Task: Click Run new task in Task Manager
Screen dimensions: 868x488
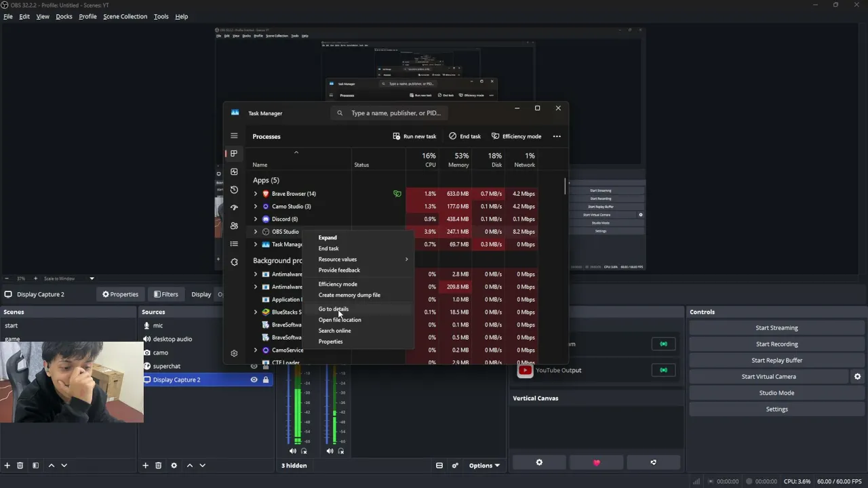Action: coord(414,136)
